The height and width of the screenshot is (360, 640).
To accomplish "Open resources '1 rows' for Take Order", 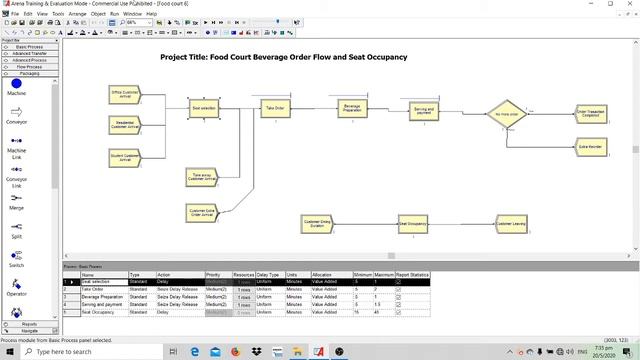I will coord(244,290).
